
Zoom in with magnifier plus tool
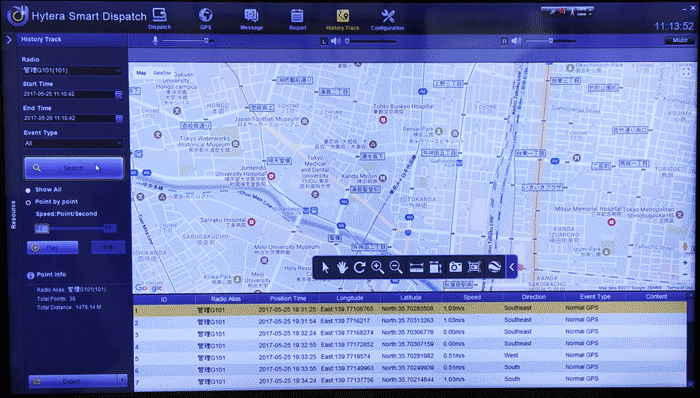[378, 267]
